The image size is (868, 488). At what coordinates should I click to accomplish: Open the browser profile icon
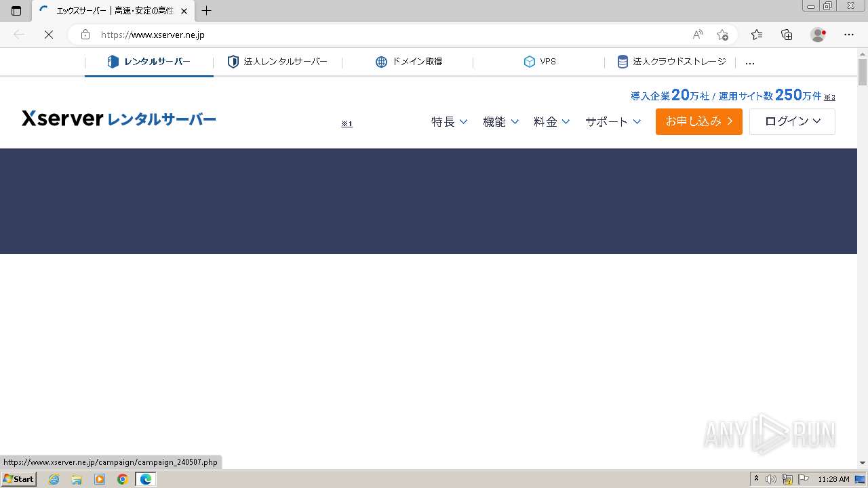818,35
